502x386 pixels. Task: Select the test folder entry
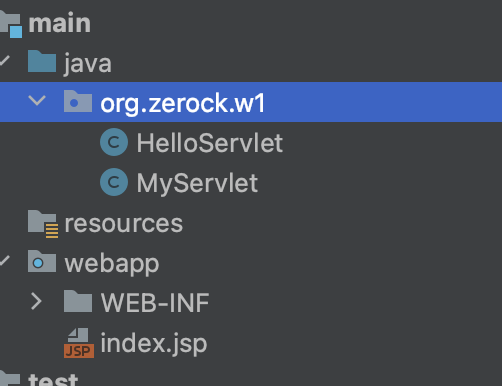pos(53,378)
